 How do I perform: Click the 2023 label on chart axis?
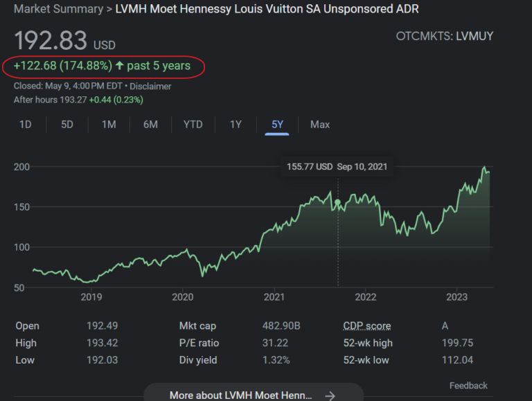pyautogui.click(x=456, y=297)
